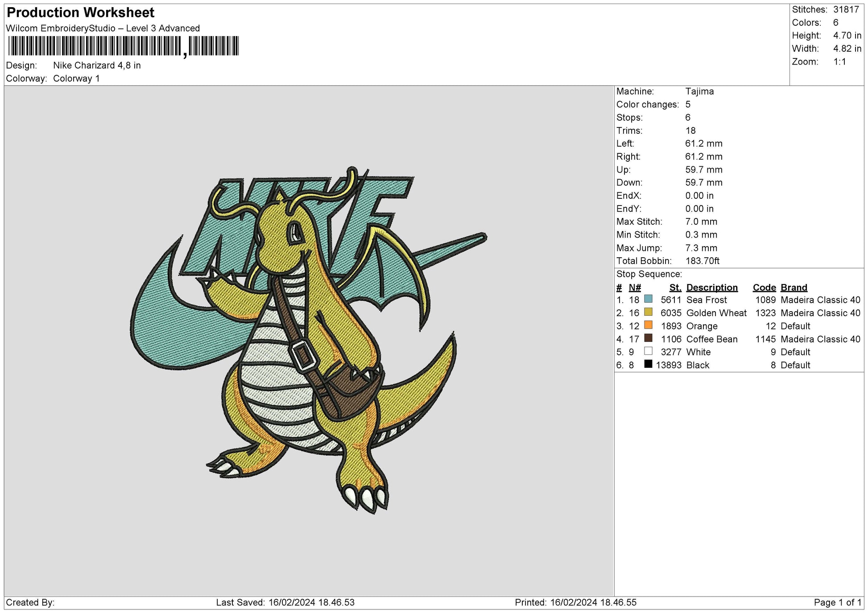Click the White swatch for stop 5
This screenshot has height=613, width=868.
tap(649, 352)
